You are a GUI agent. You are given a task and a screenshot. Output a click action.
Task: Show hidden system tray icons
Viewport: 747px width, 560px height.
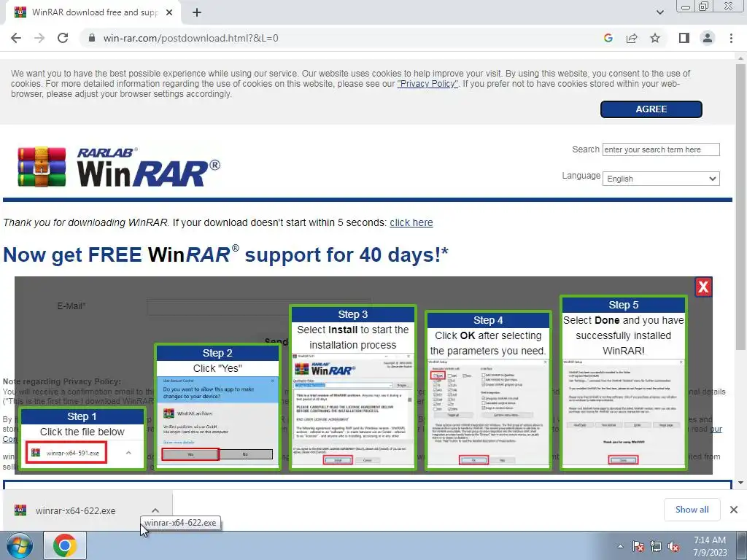pyautogui.click(x=620, y=546)
